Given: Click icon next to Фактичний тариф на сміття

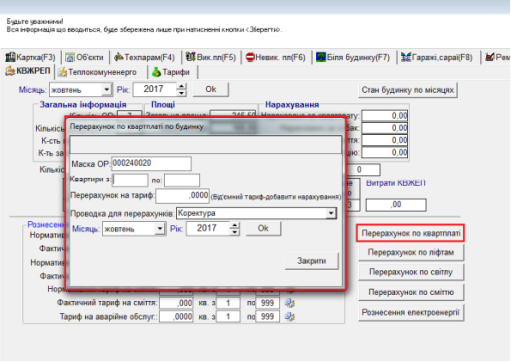Looking at the screenshot, I should pyautogui.click(x=290, y=303).
